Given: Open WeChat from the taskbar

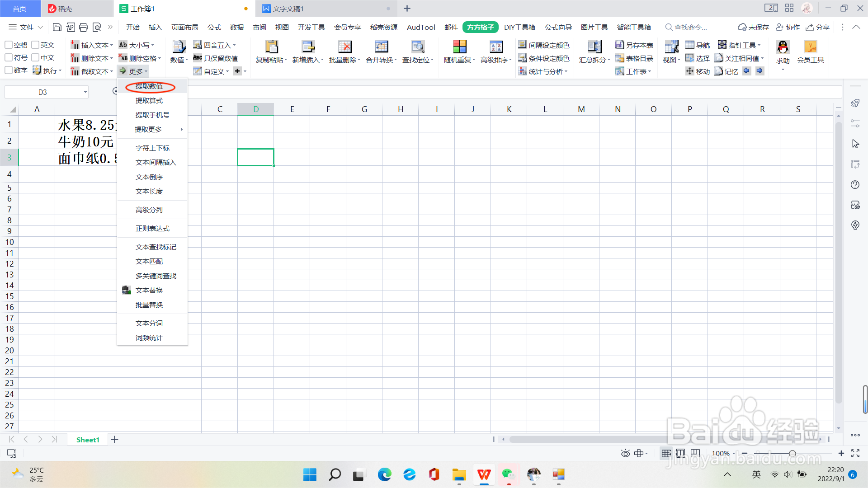Looking at the screenshot, I should (x=508, y=474).
